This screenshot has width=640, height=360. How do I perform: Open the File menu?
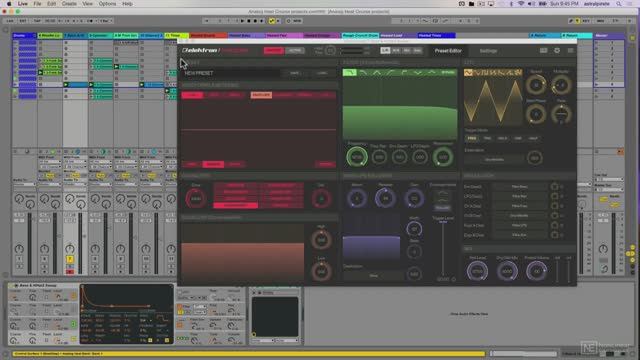coord(37,4)
